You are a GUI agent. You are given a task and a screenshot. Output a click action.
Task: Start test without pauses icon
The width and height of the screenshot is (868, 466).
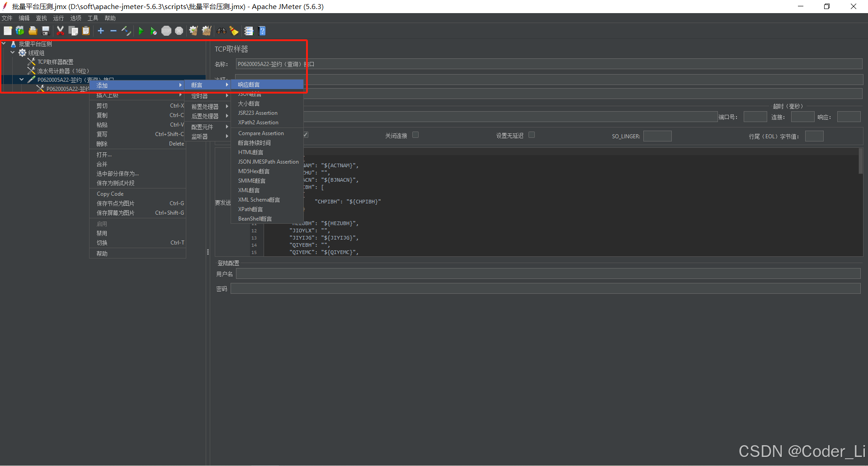click(x=154, y=31)
